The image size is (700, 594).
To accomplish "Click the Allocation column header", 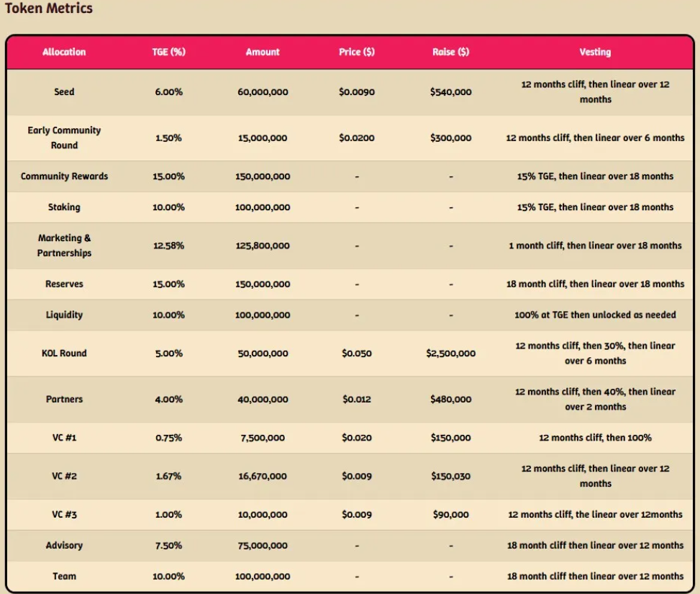I will [x=64, y=52].
